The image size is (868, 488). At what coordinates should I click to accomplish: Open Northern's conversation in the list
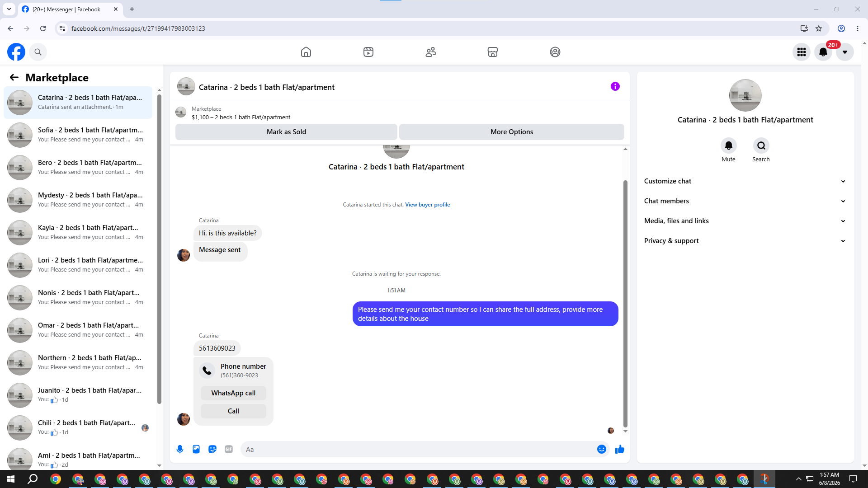[x=78, y=362]
